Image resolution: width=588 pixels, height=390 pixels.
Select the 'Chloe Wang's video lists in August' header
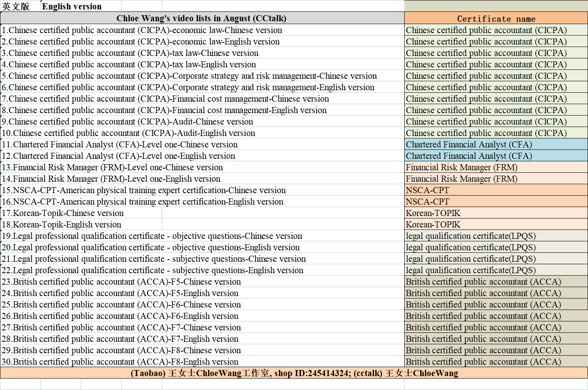tap(202, 18)
